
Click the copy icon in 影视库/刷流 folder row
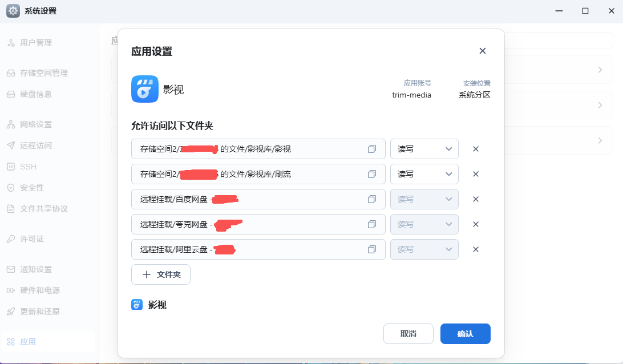click(x=372, y=174)
